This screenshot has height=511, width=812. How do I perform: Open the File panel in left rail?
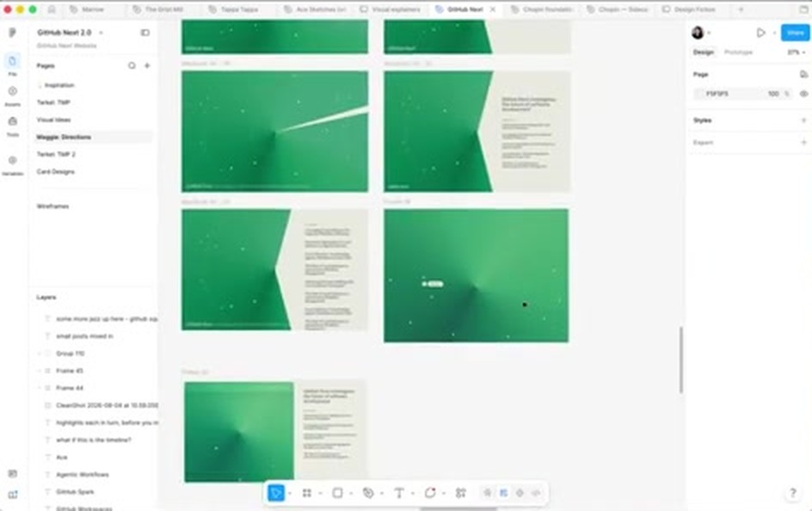tap(12, 65)
